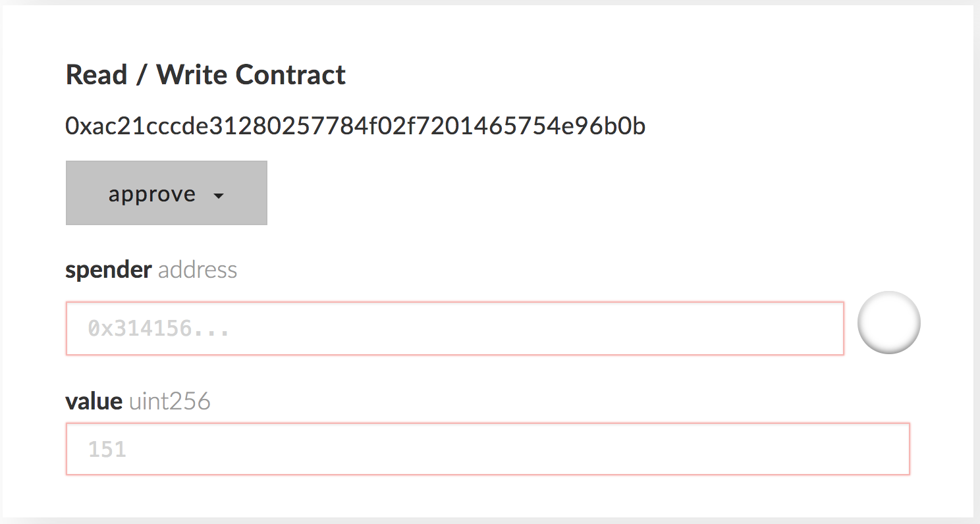
Task: Click the bold value label
Action: (94, 400)
